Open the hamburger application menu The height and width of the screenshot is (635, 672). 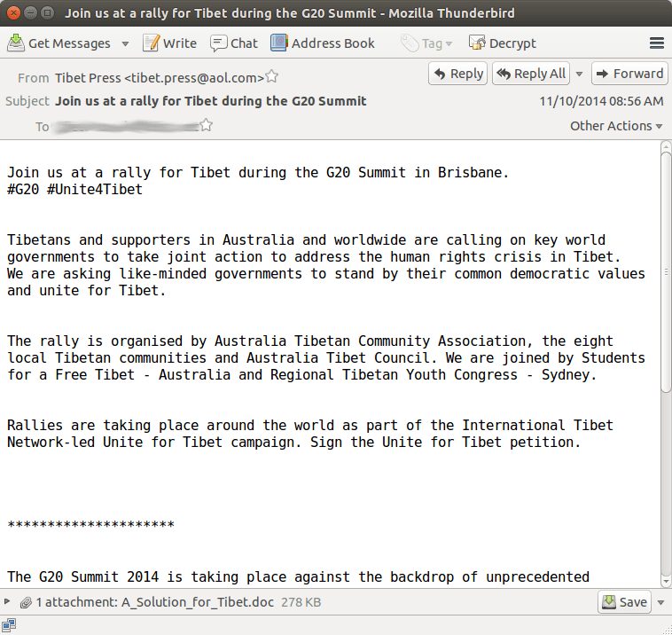coord(657,43)
